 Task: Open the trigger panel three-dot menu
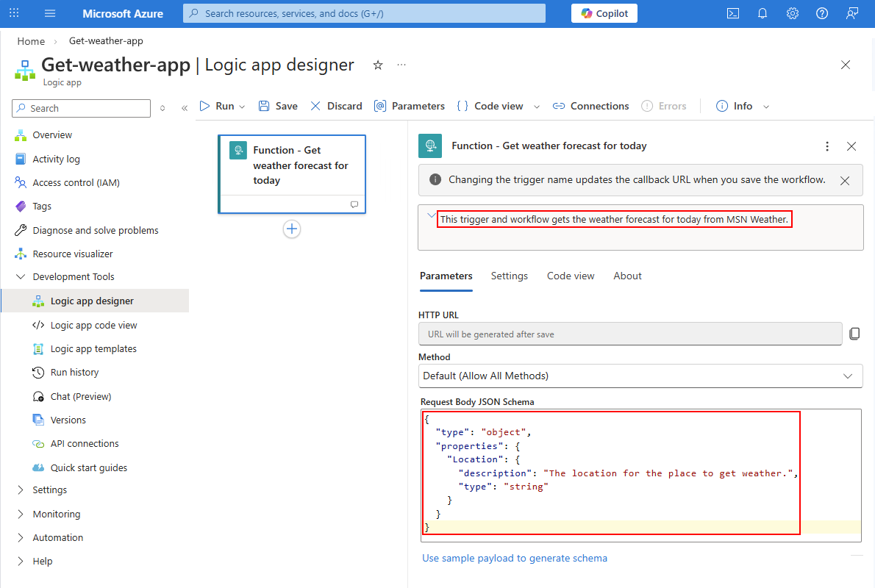pos(827,146)
